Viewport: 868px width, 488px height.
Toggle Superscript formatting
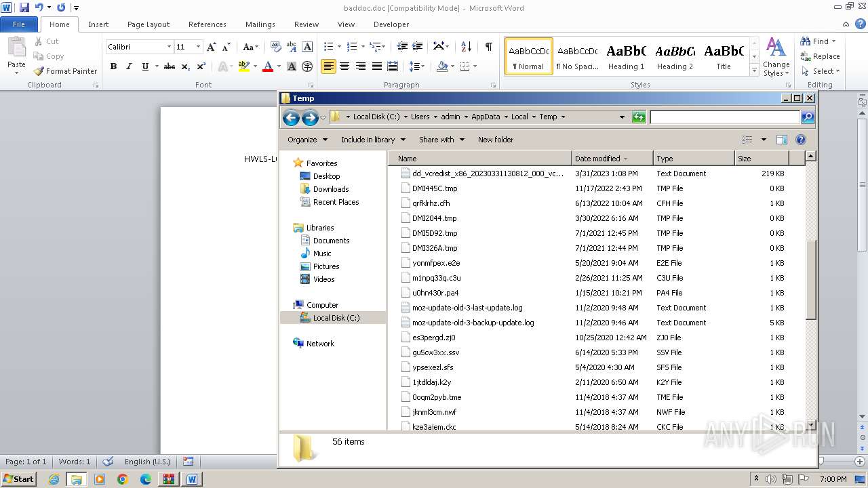pos(201,66)
